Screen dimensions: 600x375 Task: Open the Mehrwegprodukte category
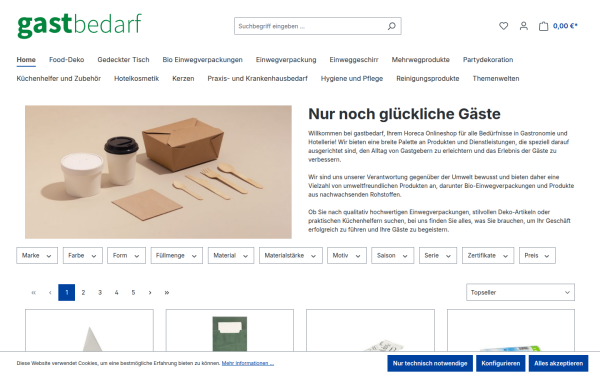tap(421, 60)
